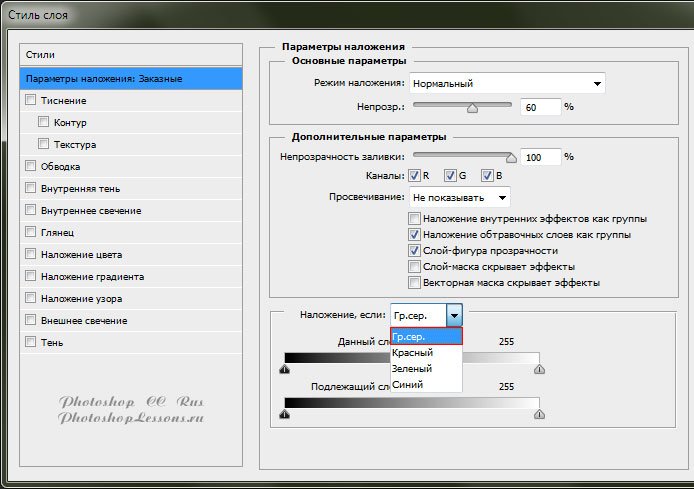Toggle Слой-маска скрывает эффекты checkbox
The width and height of the screenshot is (694, 489).
coord(414,267)
